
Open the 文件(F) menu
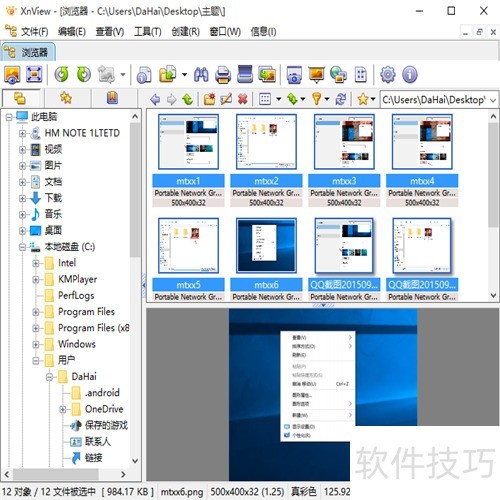point(35,32)
